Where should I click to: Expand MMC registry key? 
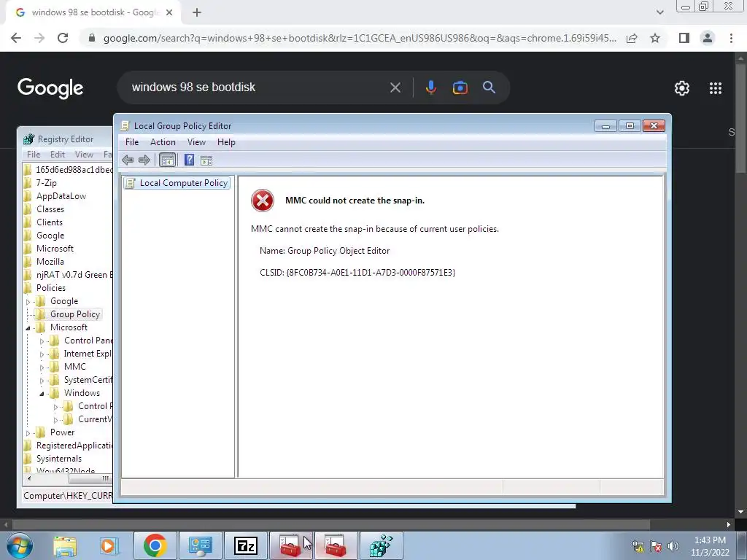[42, 367]
